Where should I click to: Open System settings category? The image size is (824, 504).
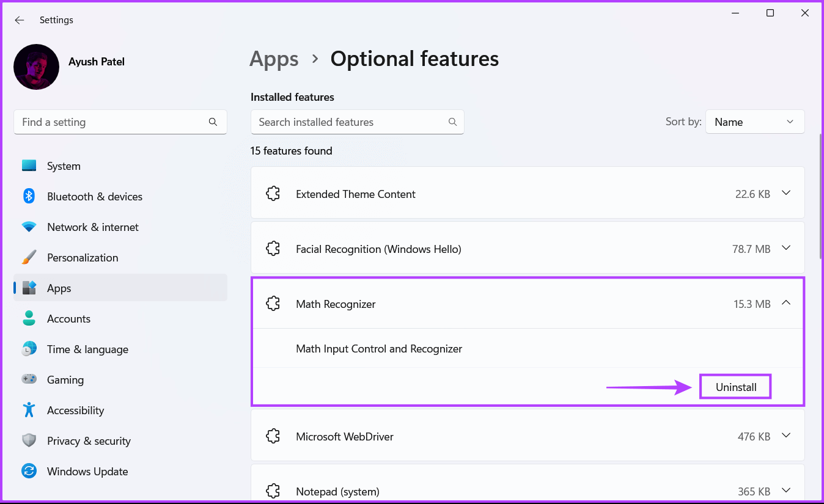120,166
